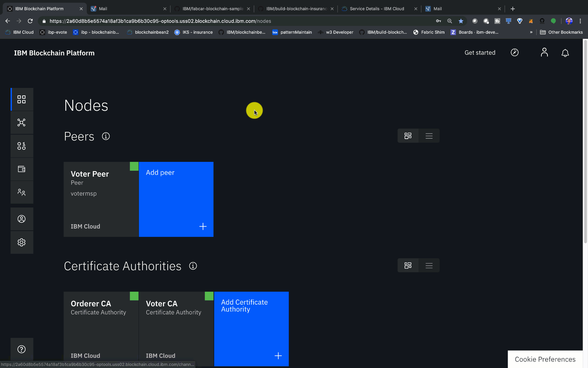Open the Voter CA tile

tap(176, 329)
